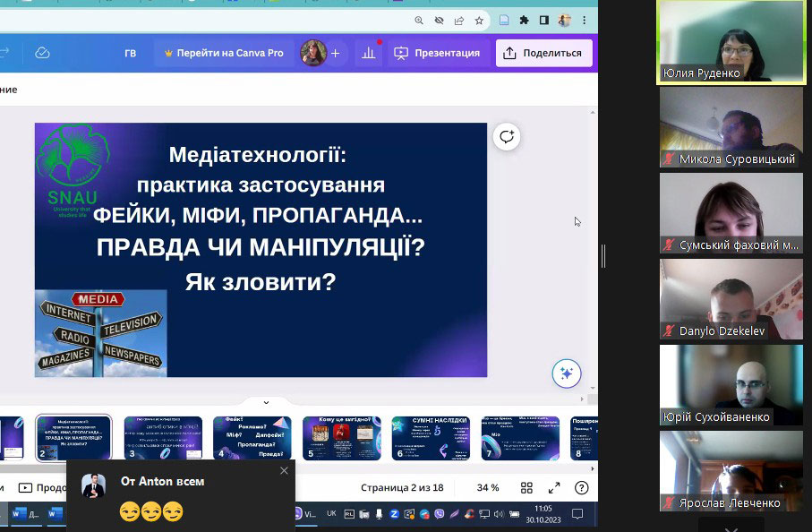Select Сумський фаховий video tile
The image size is (812, 532).
coord(731,213)
